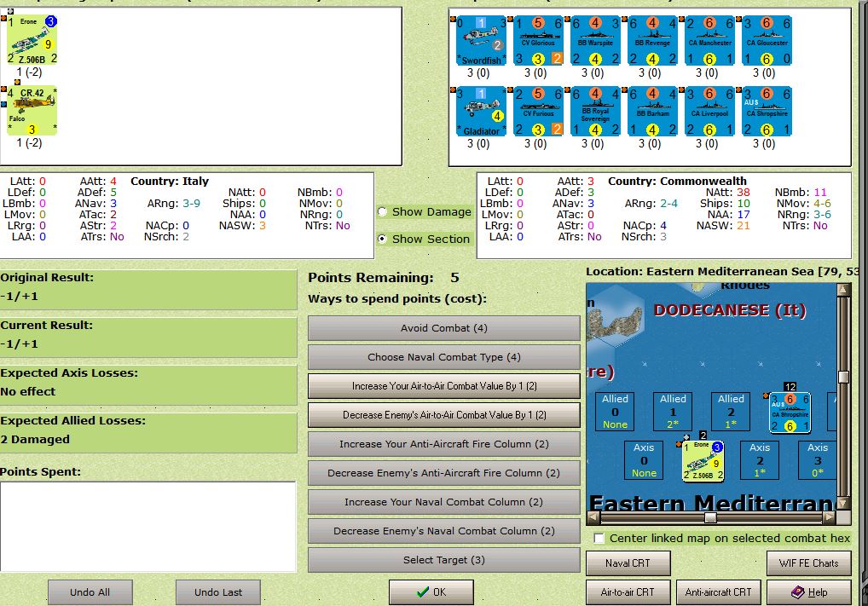Click the map scroll up arrow

pyautogui.click(x=843, y=289)
